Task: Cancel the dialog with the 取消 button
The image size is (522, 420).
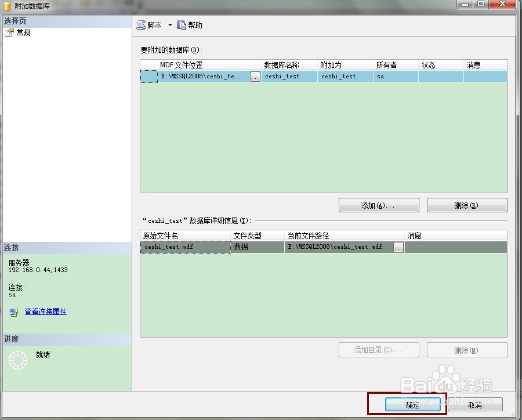Action: tap(475, 404)
